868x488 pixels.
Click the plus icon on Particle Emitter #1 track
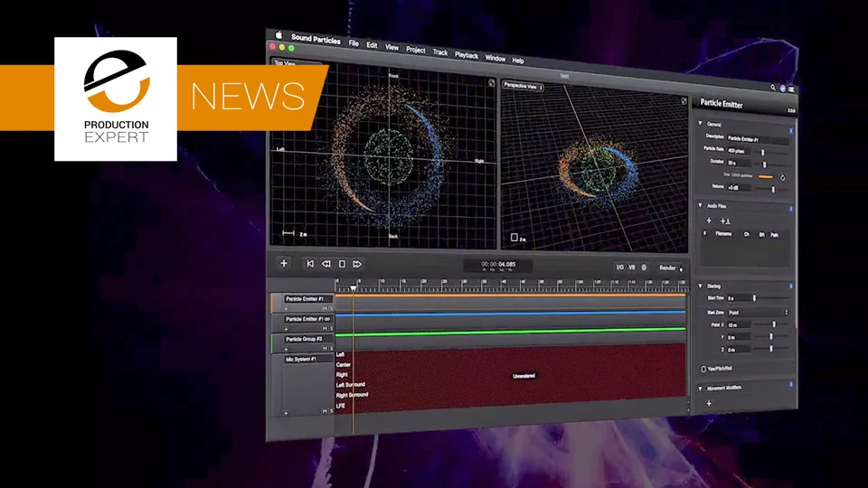pos(287,309)
